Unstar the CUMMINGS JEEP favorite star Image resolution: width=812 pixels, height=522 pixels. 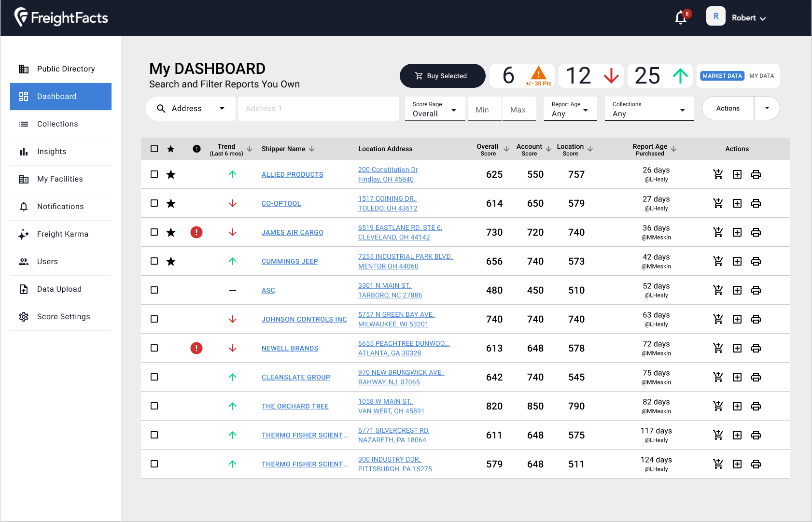(171, 261)
